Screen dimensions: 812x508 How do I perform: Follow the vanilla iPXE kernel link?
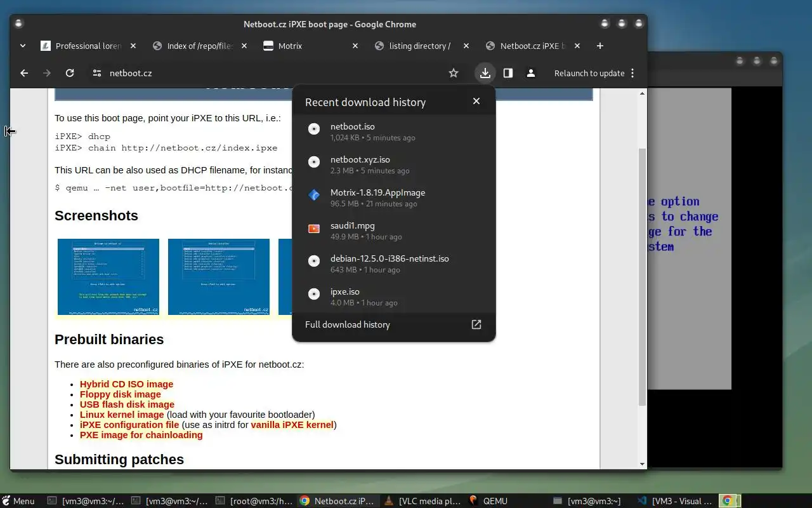point(292,425)
